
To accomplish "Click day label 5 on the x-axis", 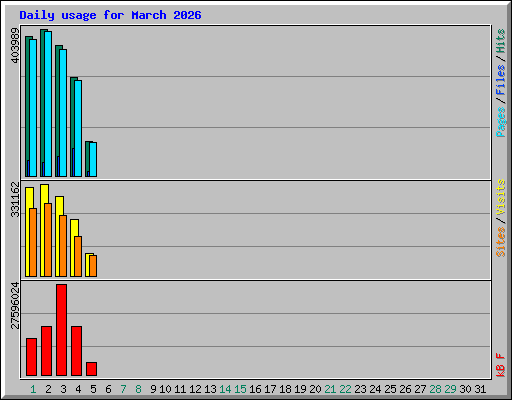I will click(93, 389).
